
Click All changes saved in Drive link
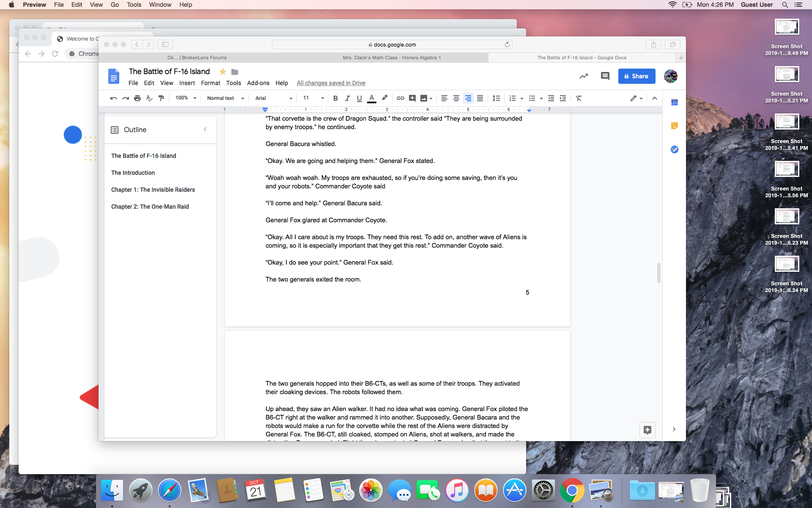pos(331,83)
